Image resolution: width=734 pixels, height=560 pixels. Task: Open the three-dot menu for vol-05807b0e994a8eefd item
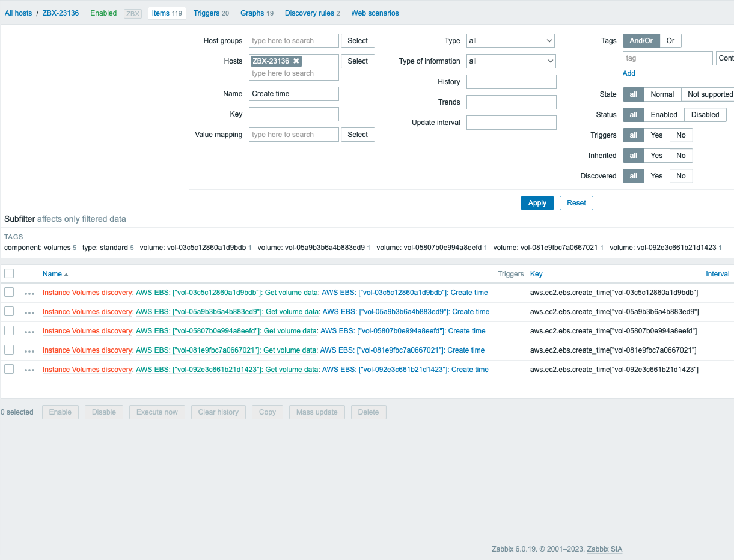(x=29, y=332)
